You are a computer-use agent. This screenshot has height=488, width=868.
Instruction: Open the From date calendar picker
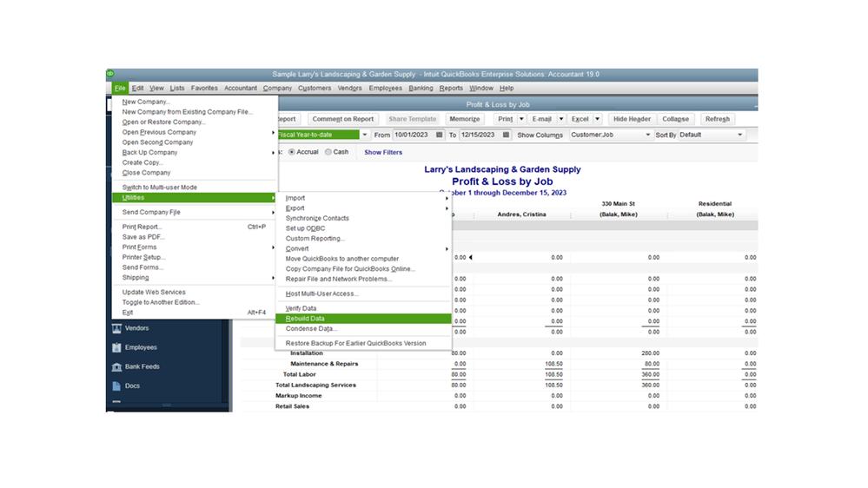(x=440, y=135)
